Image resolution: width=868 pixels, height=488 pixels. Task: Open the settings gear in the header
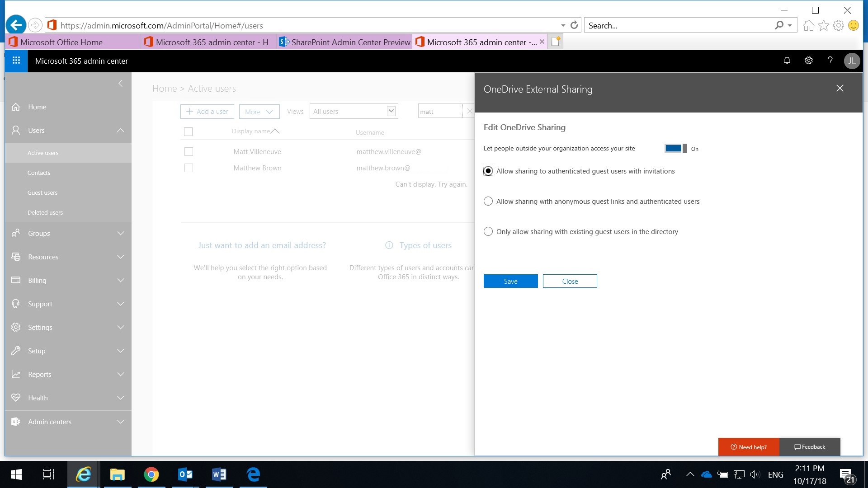pyautogui.click(x=808, y=61)
